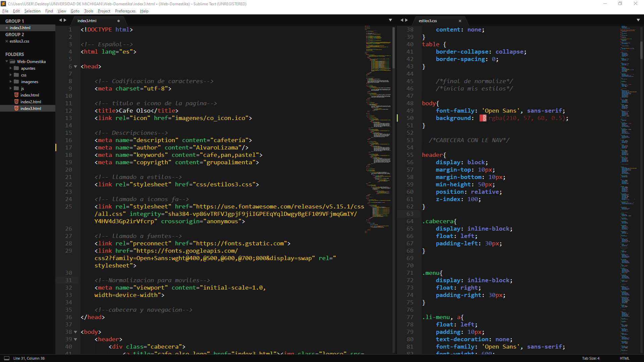Click the Tab Size: 4 status button
The image size is (644, 362).
[x=591, y=358]
